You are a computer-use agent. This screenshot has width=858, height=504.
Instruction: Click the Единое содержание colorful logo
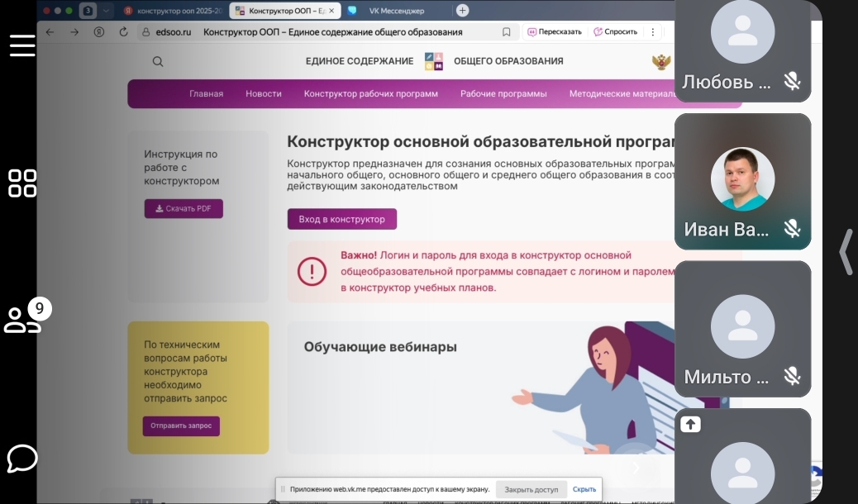(433, 61)
